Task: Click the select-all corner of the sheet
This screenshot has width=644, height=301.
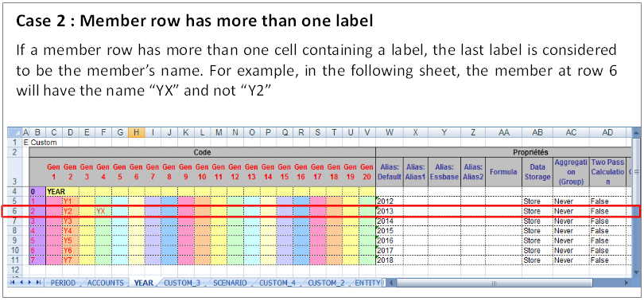Action: 15,132
